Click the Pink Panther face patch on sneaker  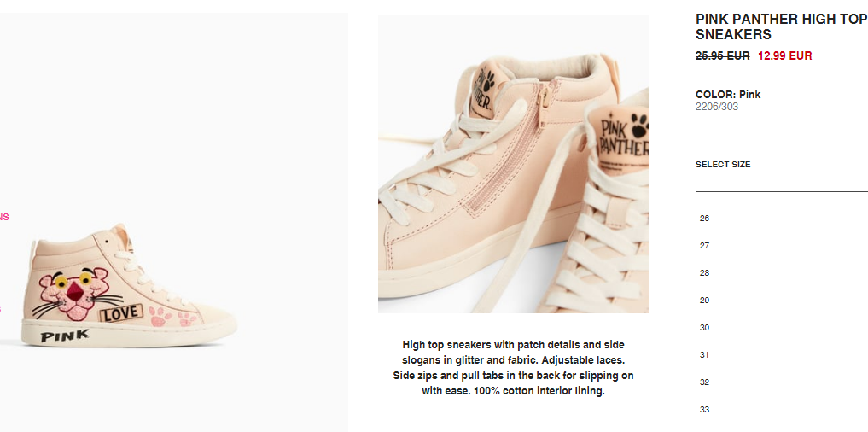click(75, 295)
